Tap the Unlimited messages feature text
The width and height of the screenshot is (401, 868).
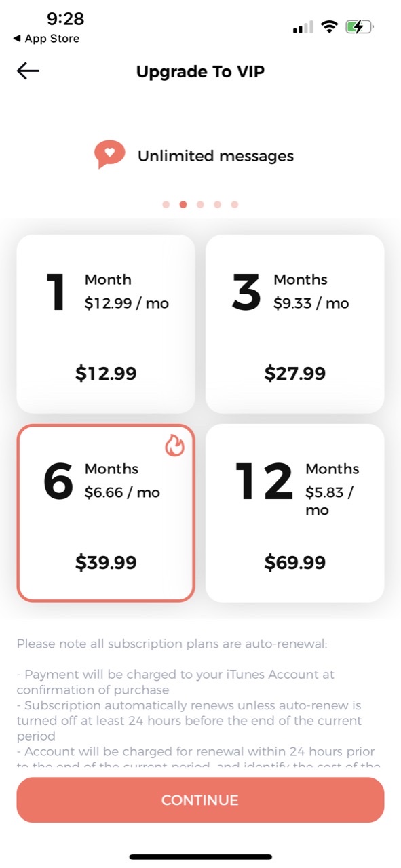click(216, 156)
